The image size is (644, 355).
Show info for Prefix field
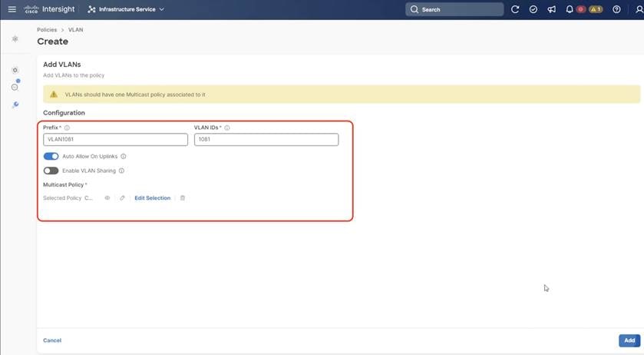click(x=67, y=128)
